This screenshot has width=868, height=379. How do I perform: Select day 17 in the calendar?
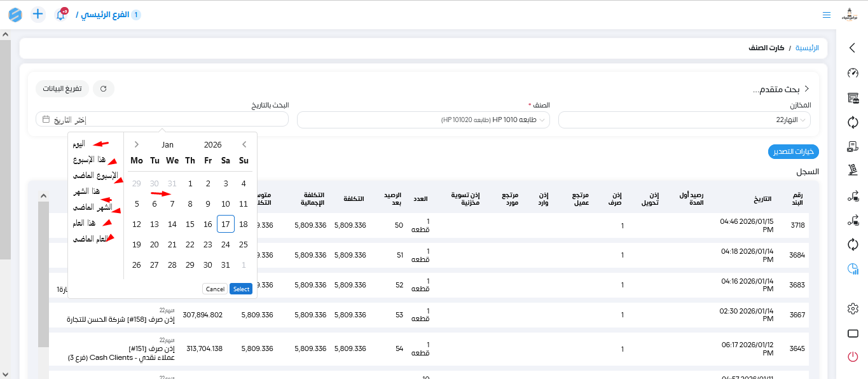click(x=226, y=224)
